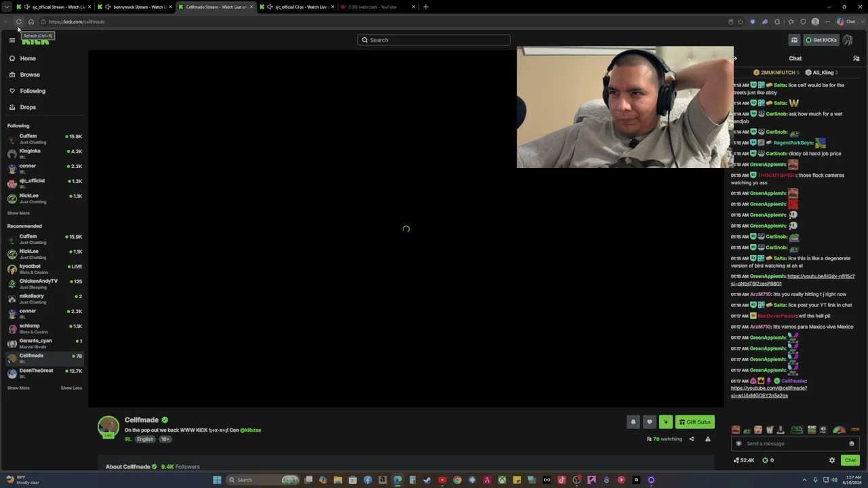Select the first face emote in quick emotes
Image resolution: width=868 pixels, height=488 pixels.
(736, 430)
